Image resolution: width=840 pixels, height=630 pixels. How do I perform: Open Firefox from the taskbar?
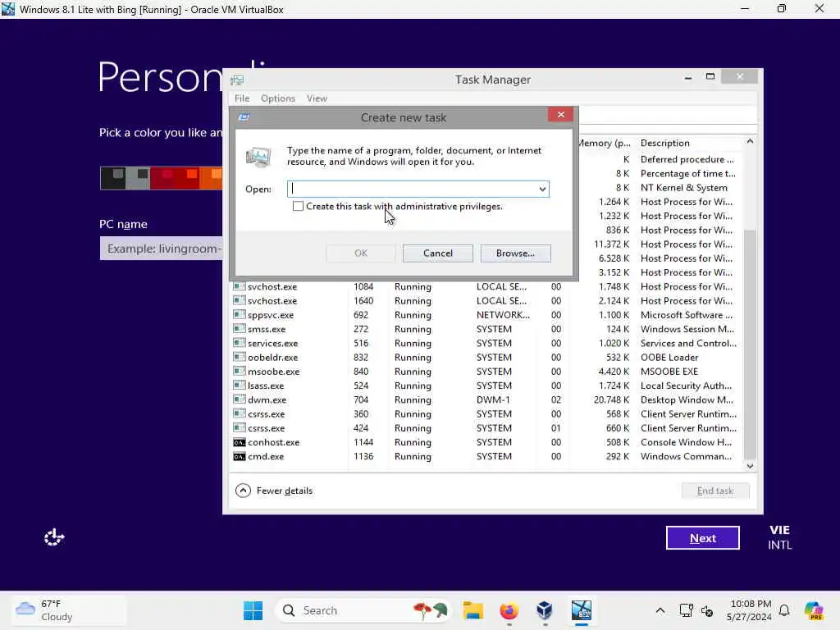[x=509, y=610]
